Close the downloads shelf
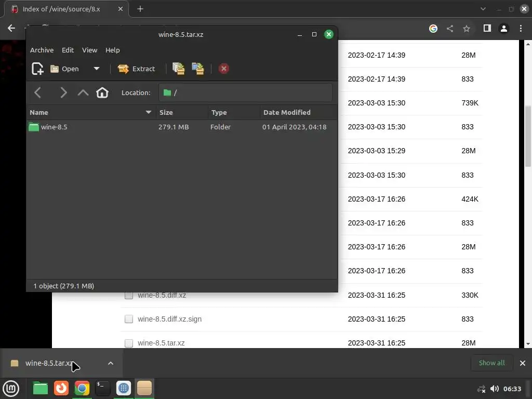Screen dimensions: 532x399 pos(523,363)
